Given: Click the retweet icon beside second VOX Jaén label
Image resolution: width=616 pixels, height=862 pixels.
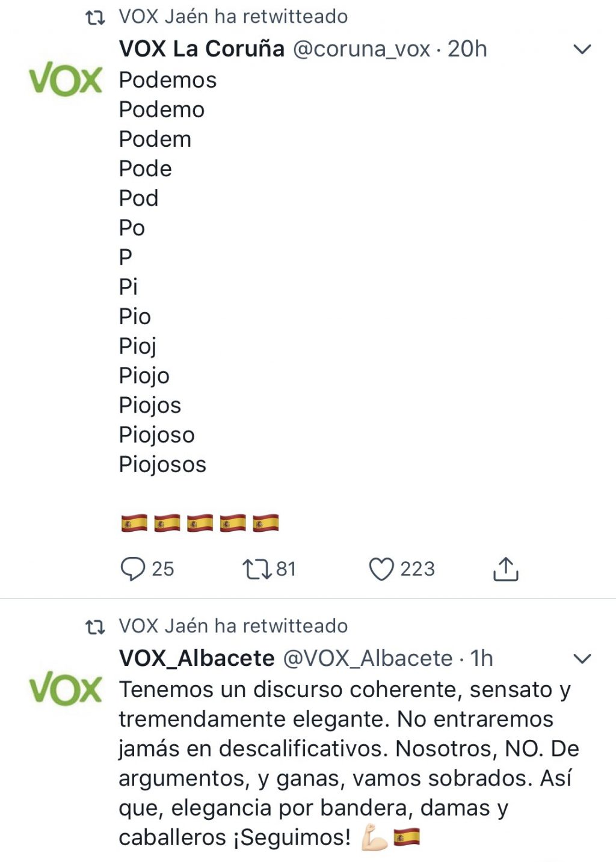Looking at the screenshot, I should 96,627.
